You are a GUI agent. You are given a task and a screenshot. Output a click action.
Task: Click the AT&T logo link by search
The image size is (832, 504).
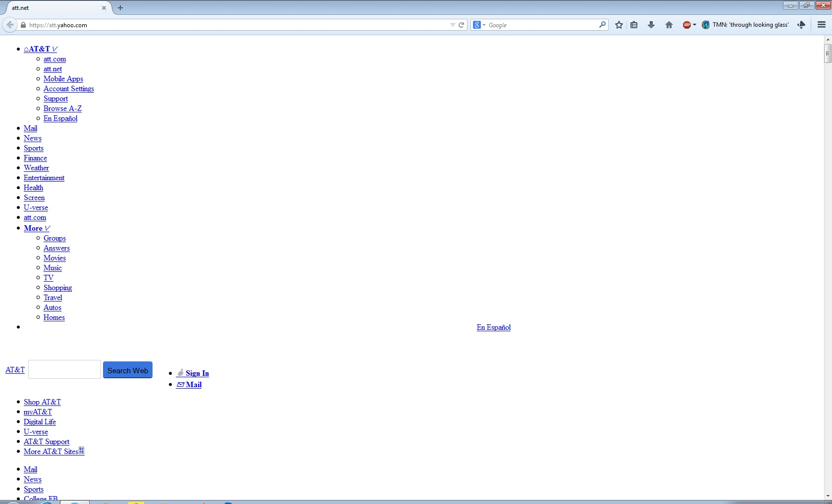15,370
